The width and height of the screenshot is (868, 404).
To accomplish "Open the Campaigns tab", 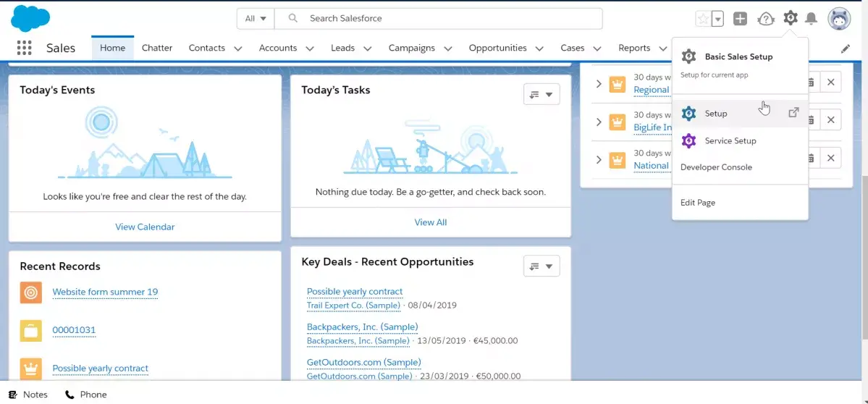I will pyautogui.click(x=411, y=49).
